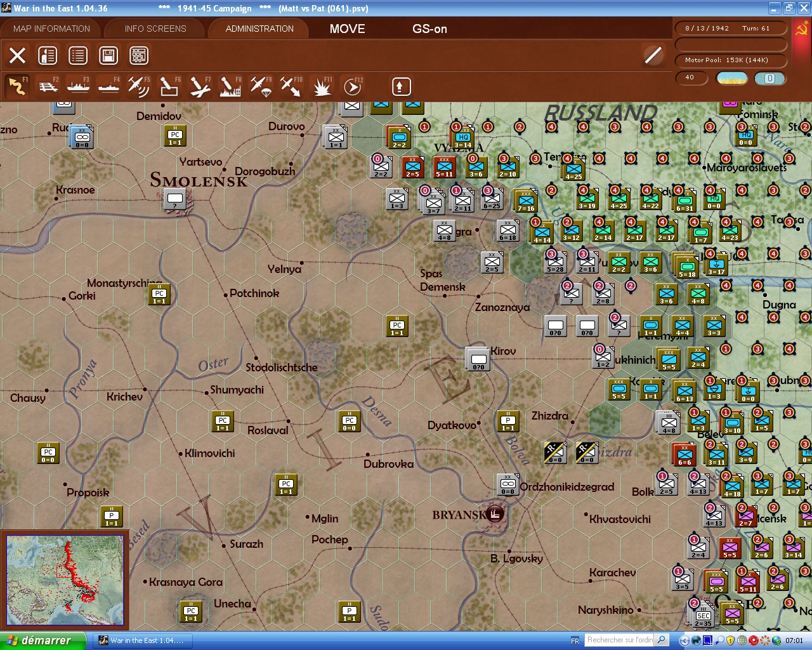Select the factory icon at Bryansk
Screen dimensions: 812x650
pos(496,514)
